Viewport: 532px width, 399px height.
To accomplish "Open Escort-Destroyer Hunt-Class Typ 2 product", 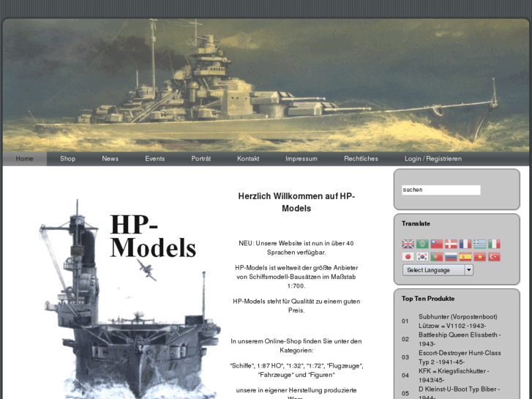I will pyautogui.click(x=460, y=357).
